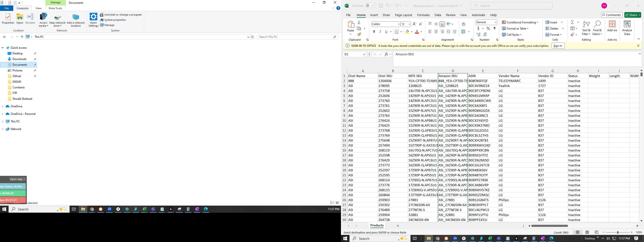Click Decrease Font Size icon

pos(420,24)
